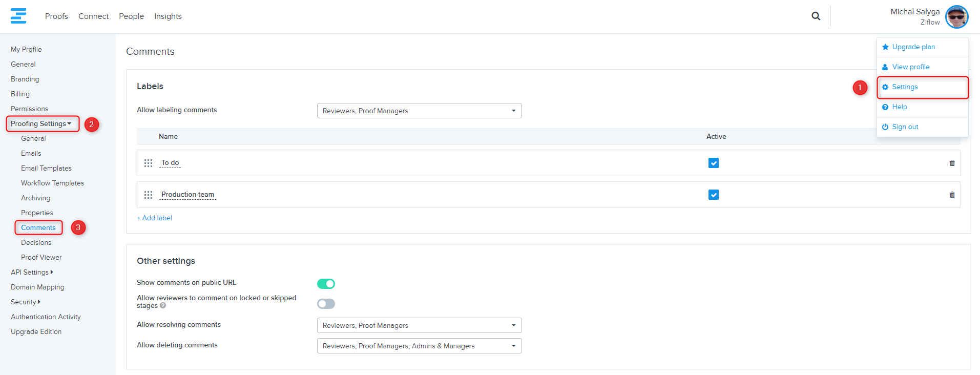Collapse Proofing Settings in sidebar
Screen dimensions: 980x375
coord(41,123)
